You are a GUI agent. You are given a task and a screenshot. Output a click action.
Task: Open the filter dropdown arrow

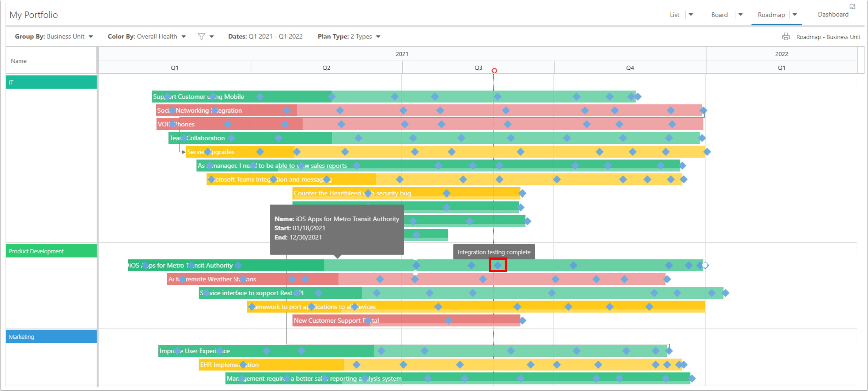point(212,36)
